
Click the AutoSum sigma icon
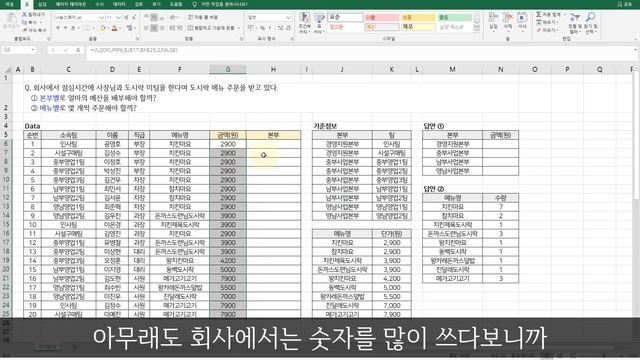point(539,14)
